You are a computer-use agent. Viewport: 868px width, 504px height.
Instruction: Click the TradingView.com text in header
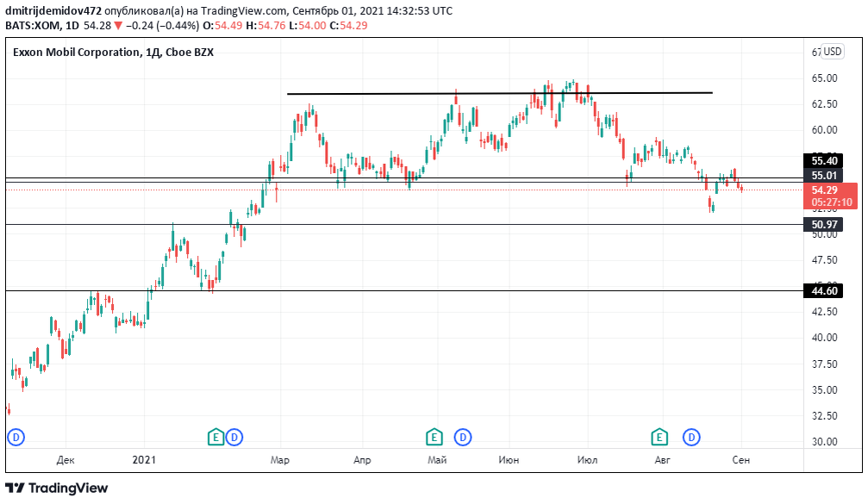[x=244, y=10]
